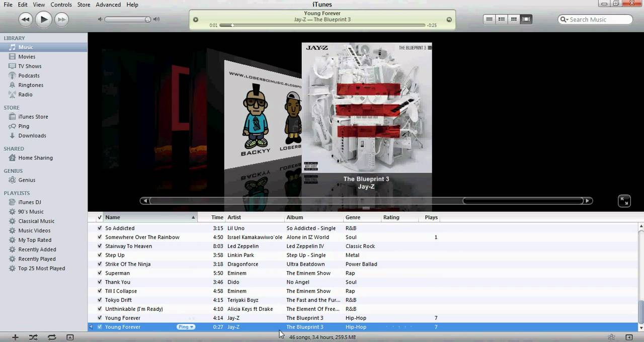
Task: Uncheck Somewhere Over The Rainbow checkbox
Action: click(100, 237)
